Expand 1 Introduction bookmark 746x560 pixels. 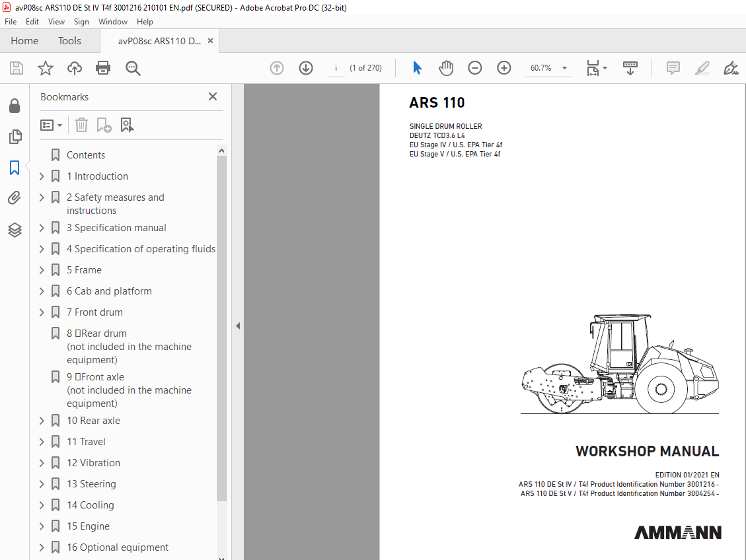[42, 176]
